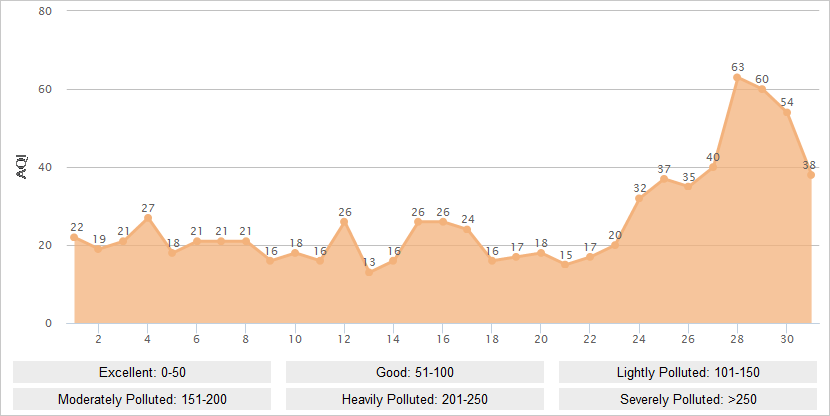
Task: Click x-axis day label 2
Action: (98, 339)
